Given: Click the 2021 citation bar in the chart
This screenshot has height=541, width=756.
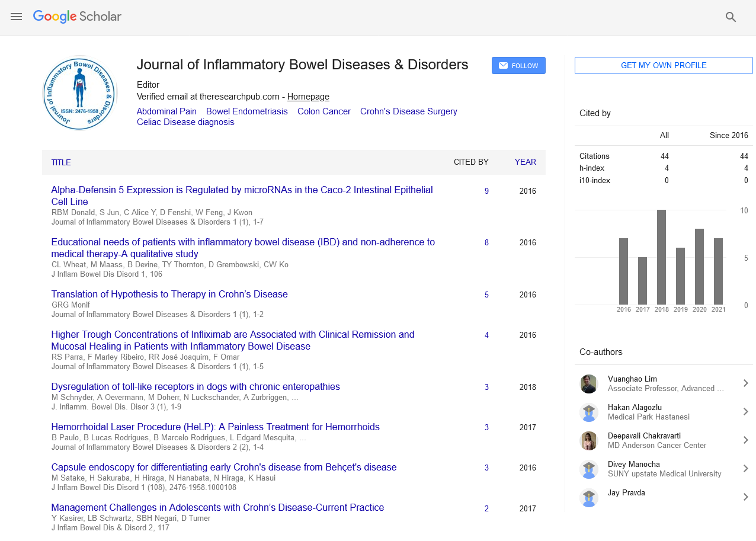Looking at the screenshot, I should [719, 270].
